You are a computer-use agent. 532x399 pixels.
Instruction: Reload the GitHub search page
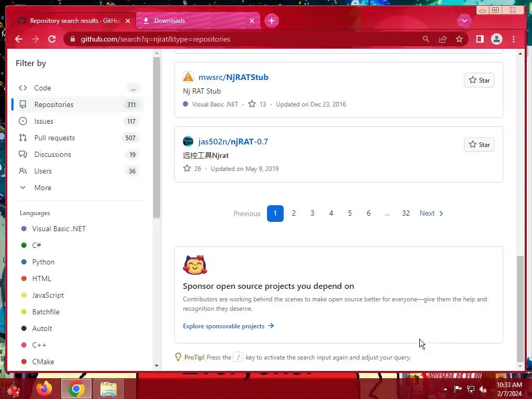[x=52, y=39]
